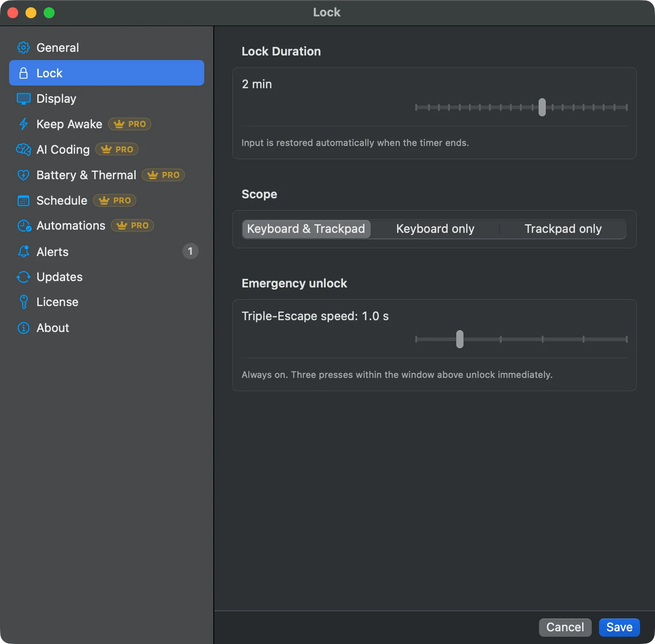Click the lightning bolt Keep Awake icon
This screenshot has height=644, width=655.
(x=23, y=124)
